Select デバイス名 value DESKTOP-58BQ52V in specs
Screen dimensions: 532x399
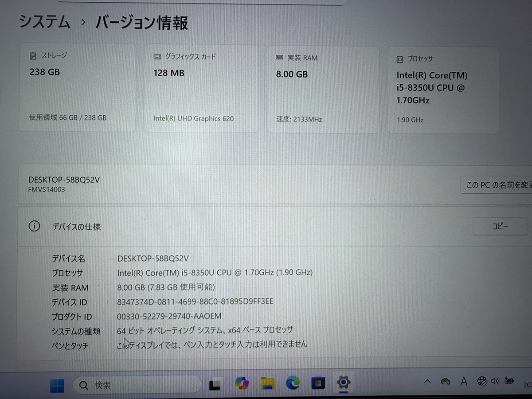[x=153, y=258]
